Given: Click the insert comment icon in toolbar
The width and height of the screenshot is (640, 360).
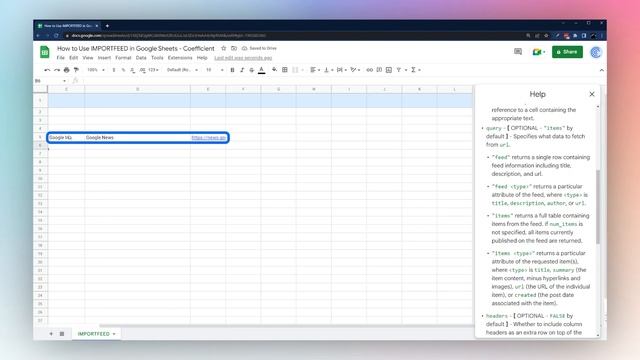Looking at the screenshot, I should (379, 70).
